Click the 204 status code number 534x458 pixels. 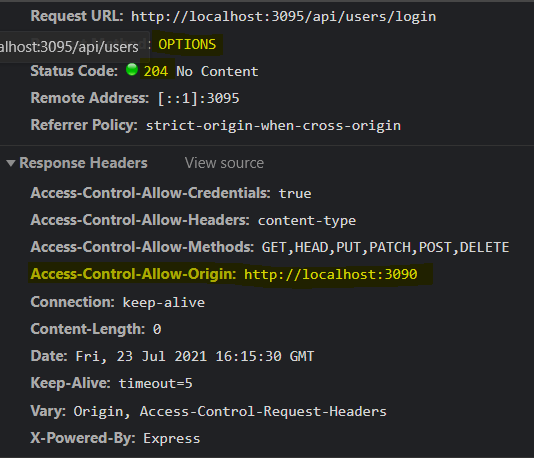coord(156,71)
